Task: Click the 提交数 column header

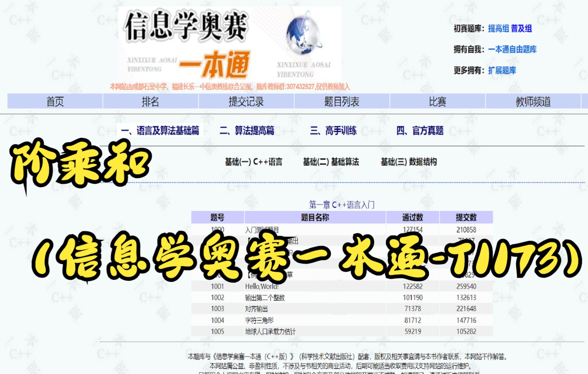Action: click(x=466, y=218)
